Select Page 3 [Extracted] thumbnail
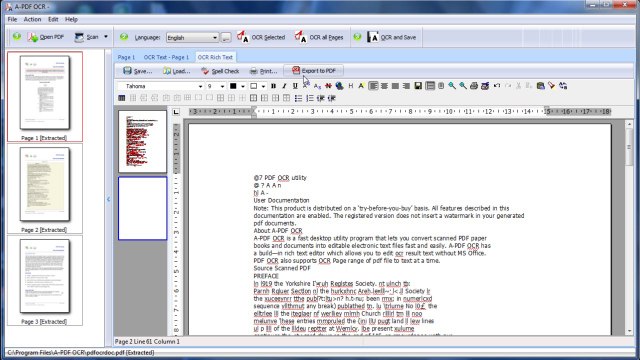This screenshot has width=640, height=360. 44,280
